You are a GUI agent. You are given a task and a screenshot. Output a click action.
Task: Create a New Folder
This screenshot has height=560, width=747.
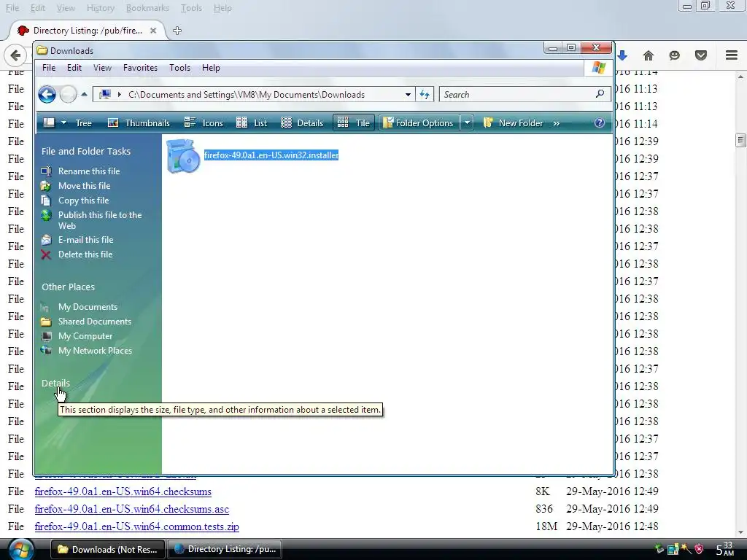(x=513, y=122)
